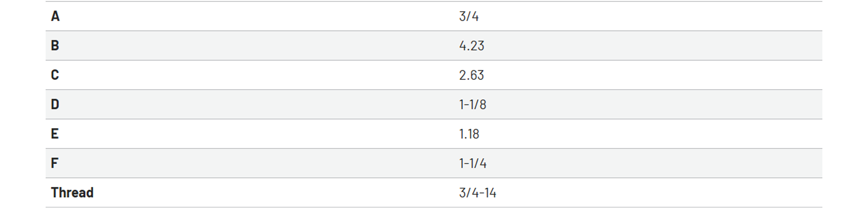Select the 4.23 value cell
Viewport: 868px width, 208px height.
point(472,46)
